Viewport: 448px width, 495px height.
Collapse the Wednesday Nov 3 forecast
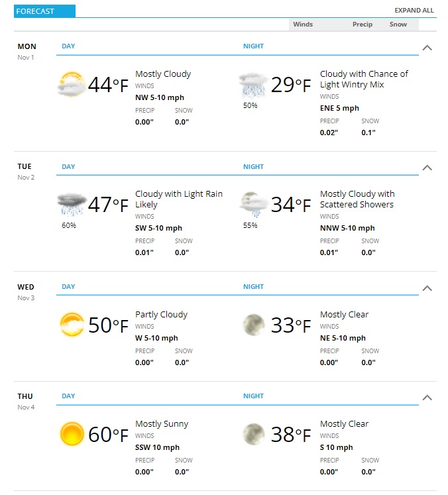click(427, 288)
